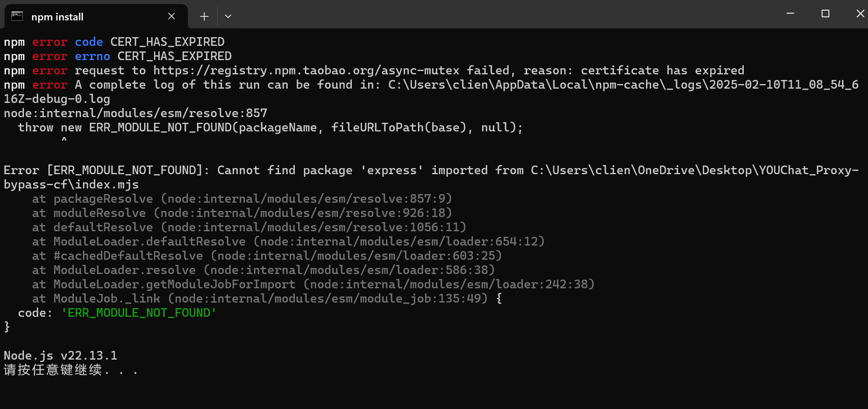Minimize the terminal window
Image resolution: width=868 pixels, height=409 pixels.
(790, 14)
